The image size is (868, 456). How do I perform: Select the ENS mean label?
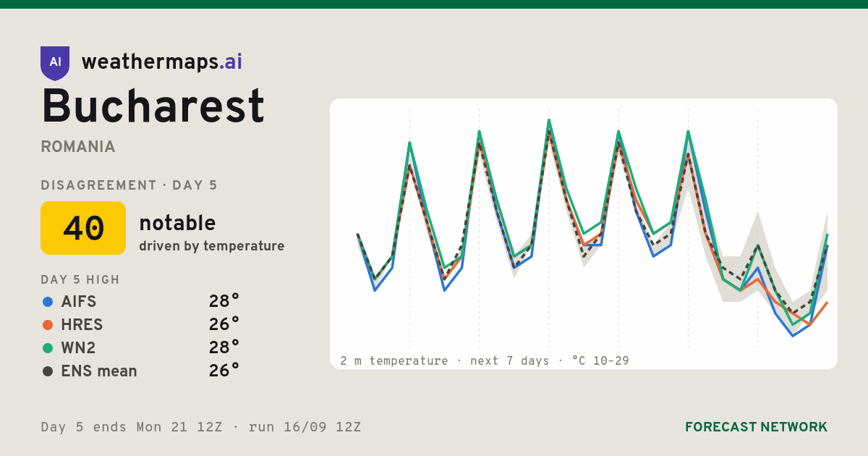(x=99, y=371)
